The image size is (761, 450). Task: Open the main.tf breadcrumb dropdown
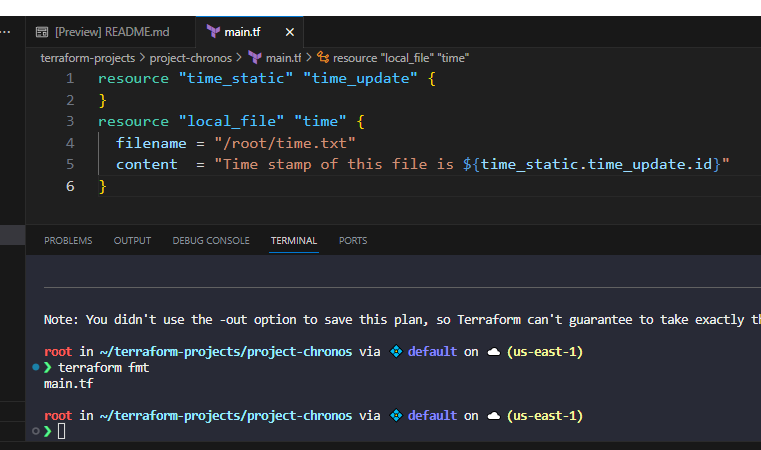pyautogui.click(x=283, y=58)
